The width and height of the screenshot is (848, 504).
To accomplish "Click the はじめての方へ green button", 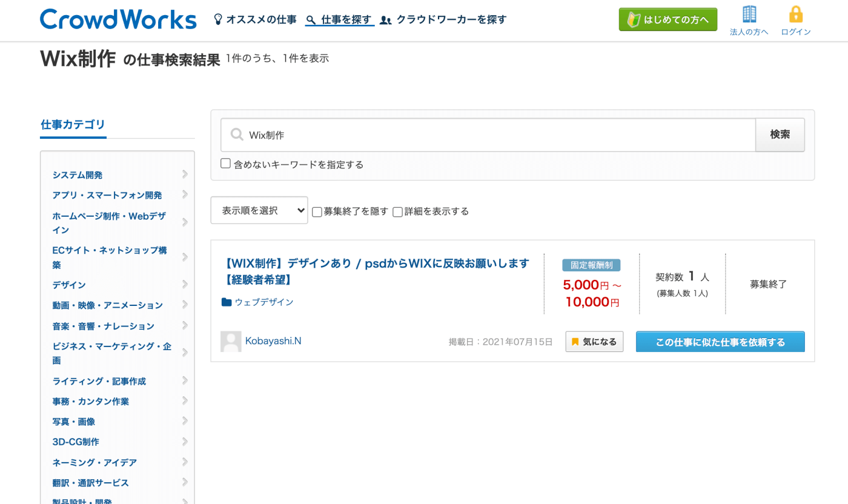I will [668, 19].
